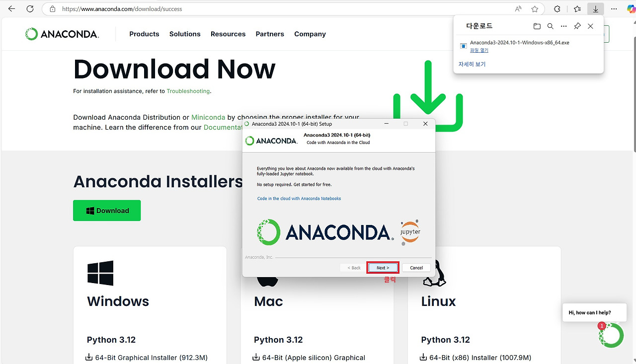The width and height of the screenshot is (636, 364).
Task: Click the download icon beside 64-Bit Graphical Installer
Action: tap(89, 357)
